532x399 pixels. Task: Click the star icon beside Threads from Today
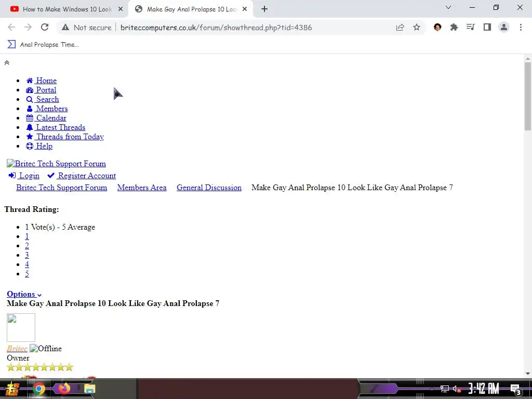click(x=30, y=137)
